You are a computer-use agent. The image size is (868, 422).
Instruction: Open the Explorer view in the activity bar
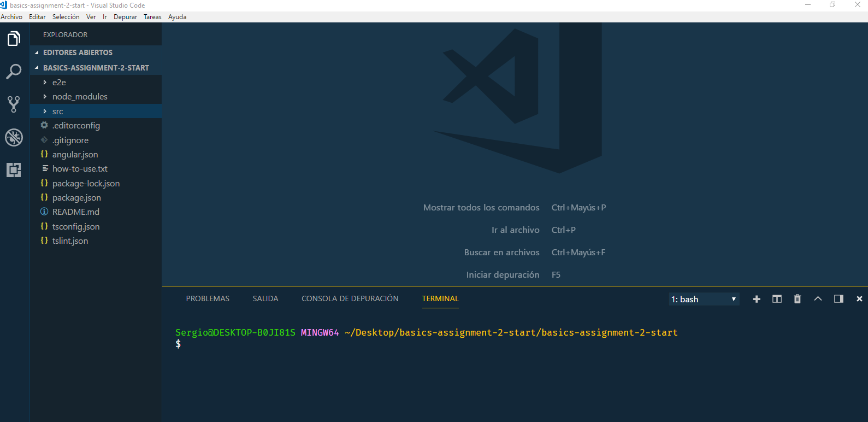point(14,39)
